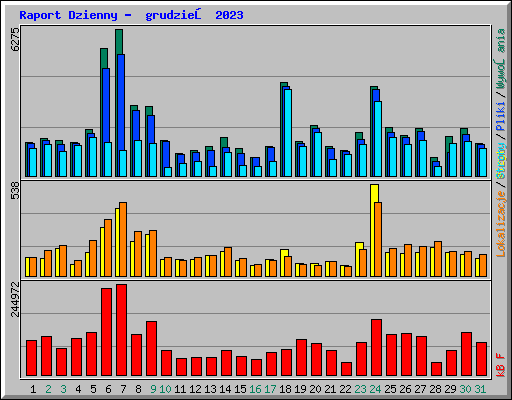This screenshot has height=400, width=512.
Task: Click the day 24 label on the axis
Action: click(375, 389)
